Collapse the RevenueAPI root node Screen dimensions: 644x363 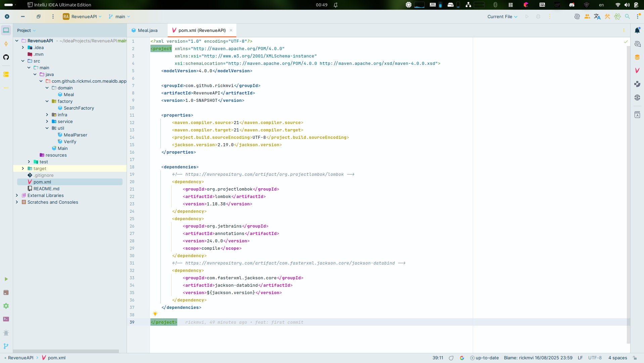17,41
